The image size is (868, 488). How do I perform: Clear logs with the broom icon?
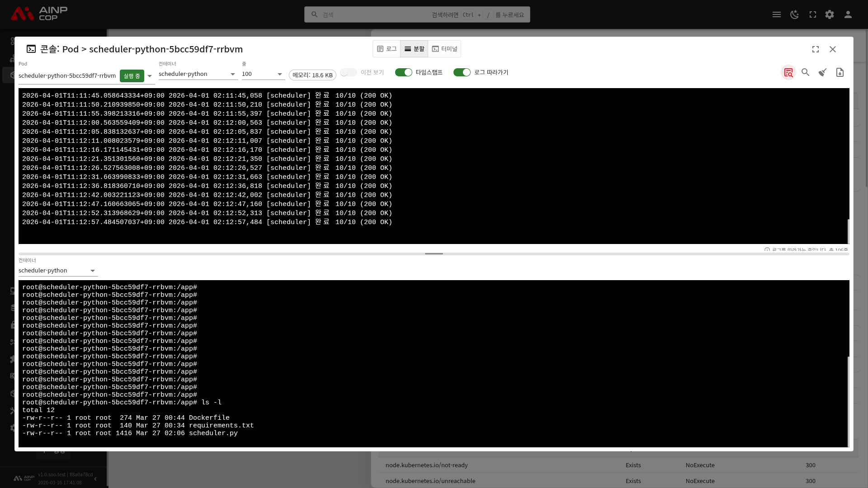[823, 72]
